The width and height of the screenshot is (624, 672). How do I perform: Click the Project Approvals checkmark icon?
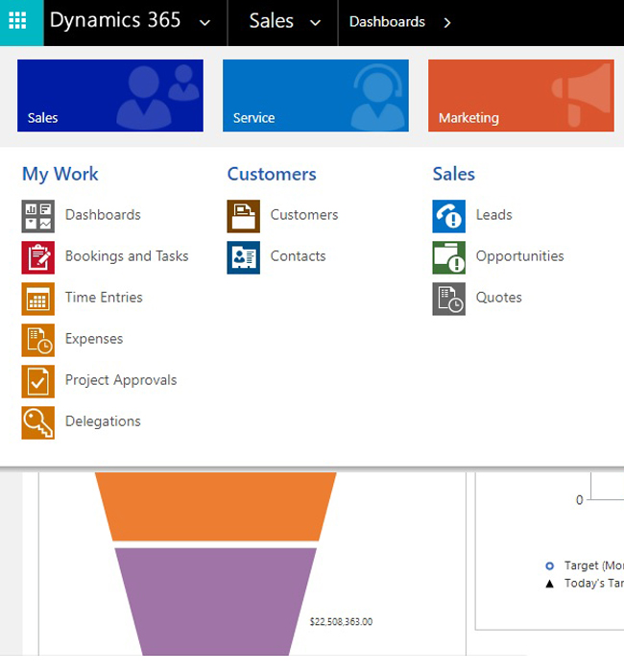click(38, 381)
